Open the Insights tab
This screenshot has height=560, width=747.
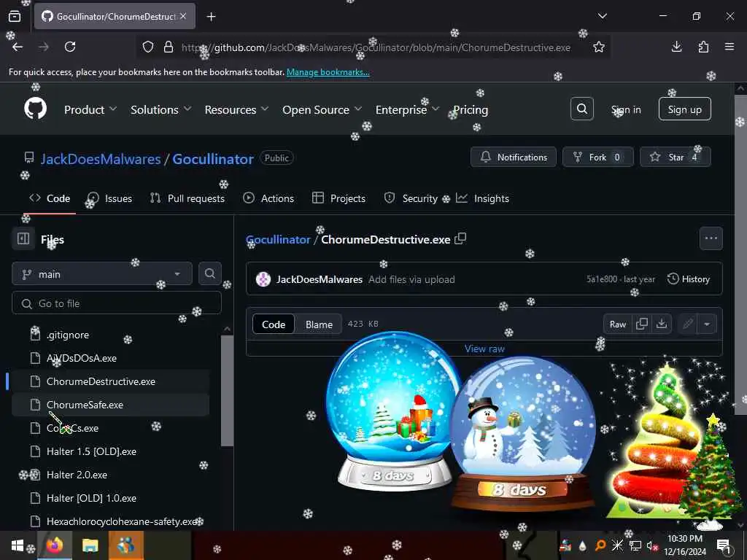(482, 198)
